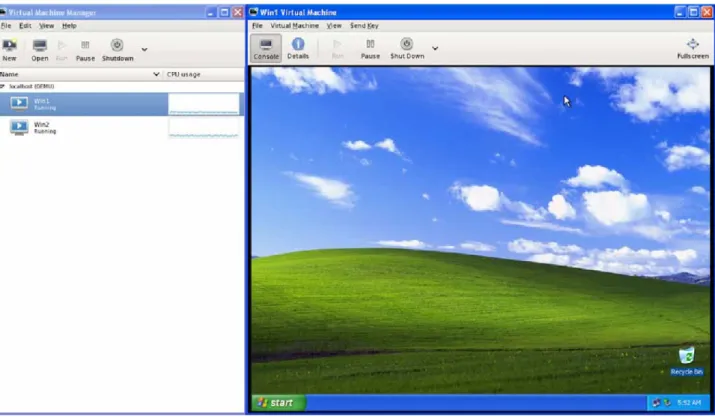Click the greyed Run button in Win1 window

pos(337,48)
